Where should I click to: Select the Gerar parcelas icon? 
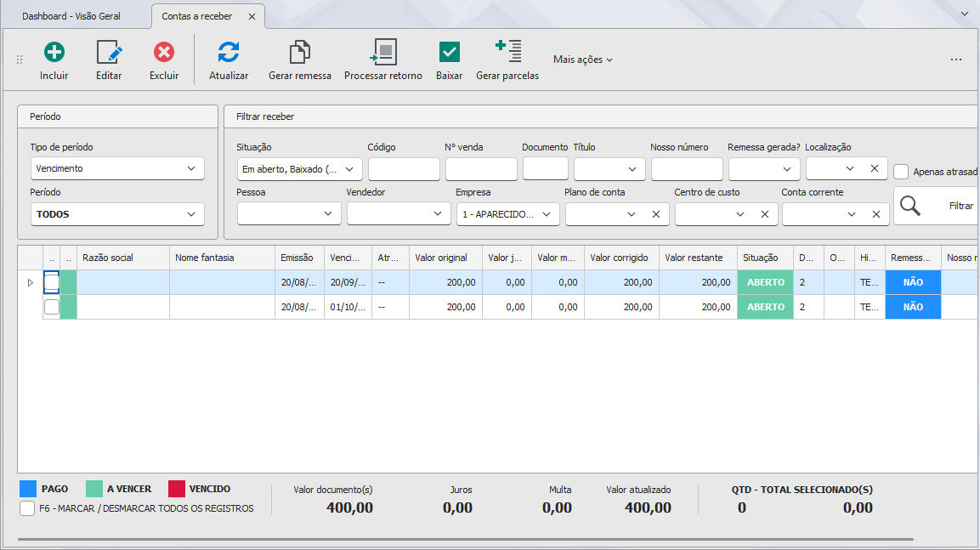[507, 51]
